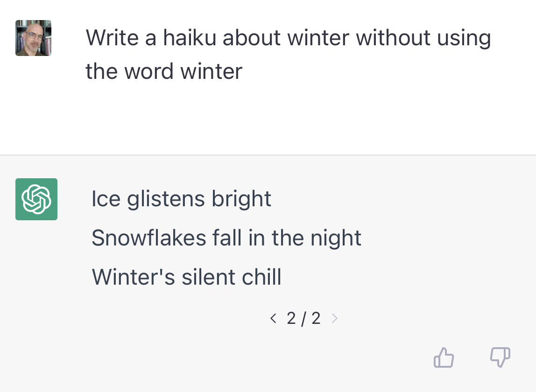Screen dimensions: 536x392
Task: Click "the word winter" prompt line
Action: pos(164,71)
